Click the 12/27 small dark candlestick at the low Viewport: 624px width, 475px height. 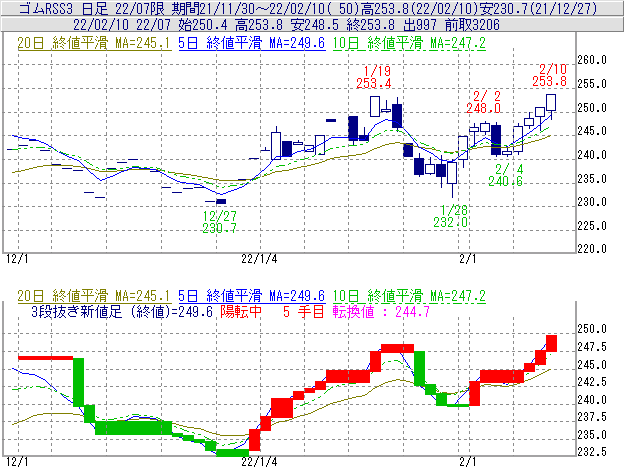(x=221, y=201)
